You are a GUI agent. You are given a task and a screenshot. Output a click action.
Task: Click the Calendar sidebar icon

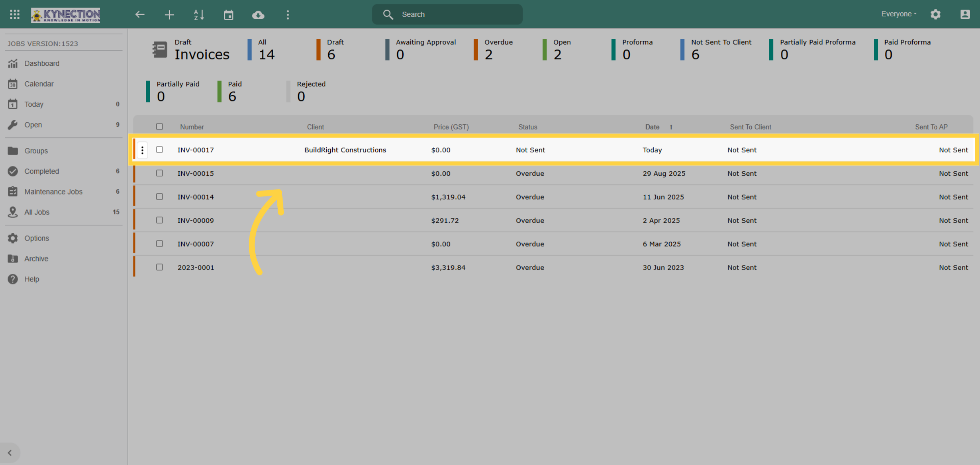pyautogui.click(x=13, y=84)
